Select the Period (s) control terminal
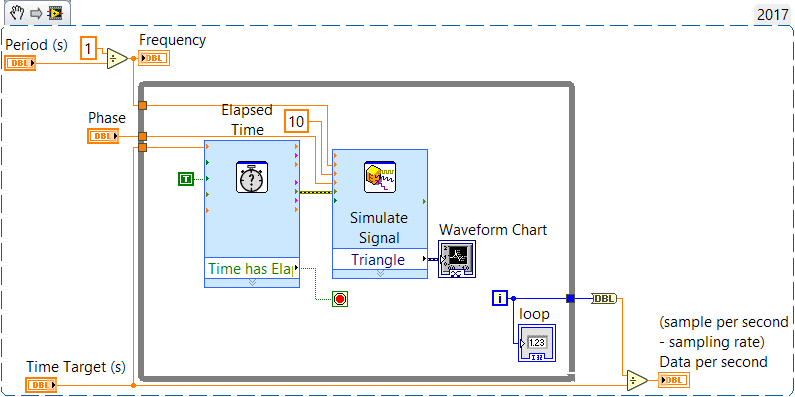795x397 pixels. [x=20, y=63]
